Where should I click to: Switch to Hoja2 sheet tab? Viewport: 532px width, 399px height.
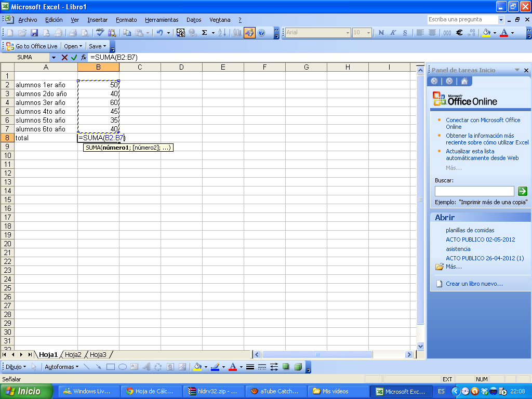[x=73, y=354]
